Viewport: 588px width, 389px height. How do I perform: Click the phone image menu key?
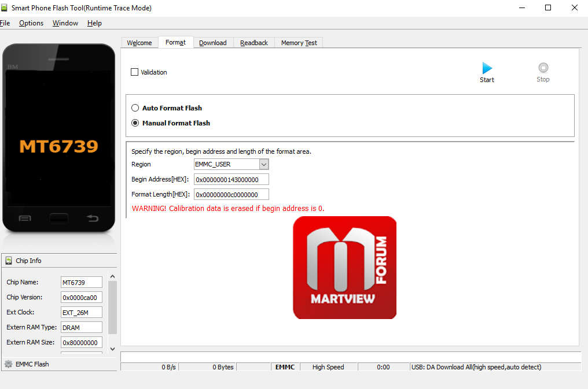25,218
